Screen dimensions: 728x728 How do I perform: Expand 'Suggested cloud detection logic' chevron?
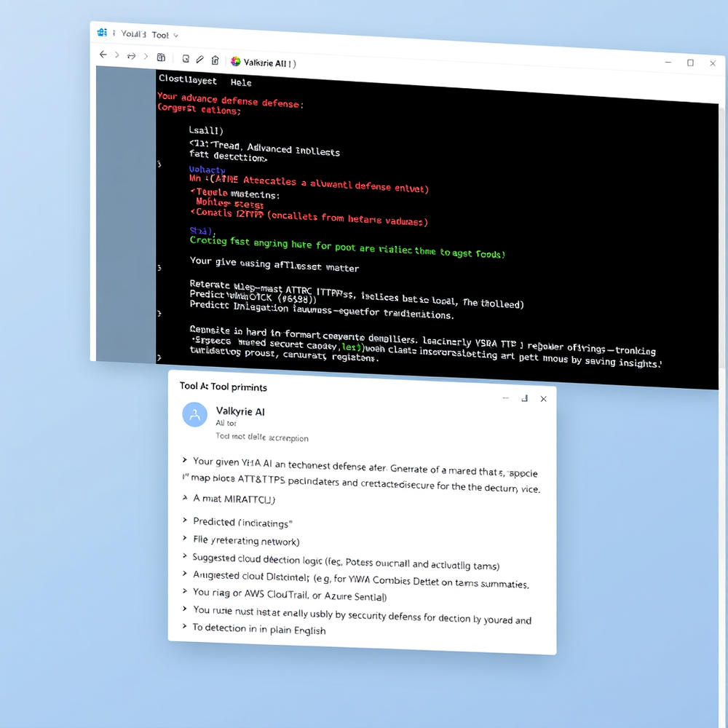click(185, 557)
